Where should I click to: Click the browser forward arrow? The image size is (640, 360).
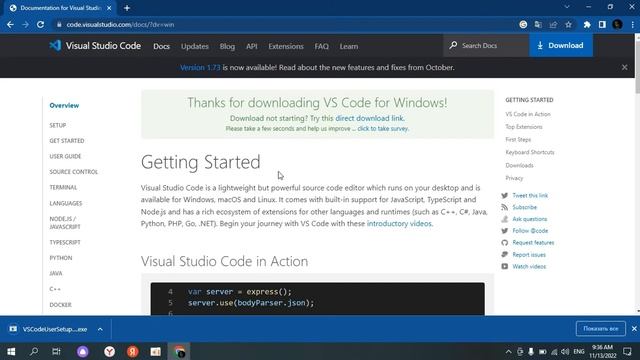[x=25, y=24]
